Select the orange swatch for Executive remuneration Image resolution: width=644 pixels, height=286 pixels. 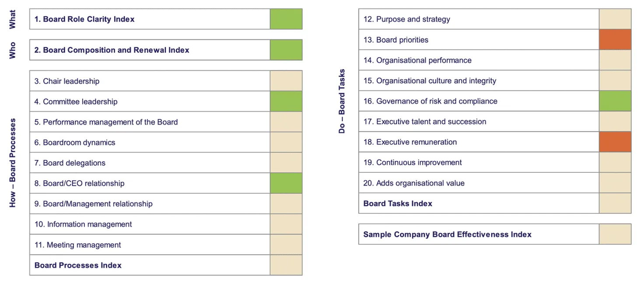click(615, 142)
